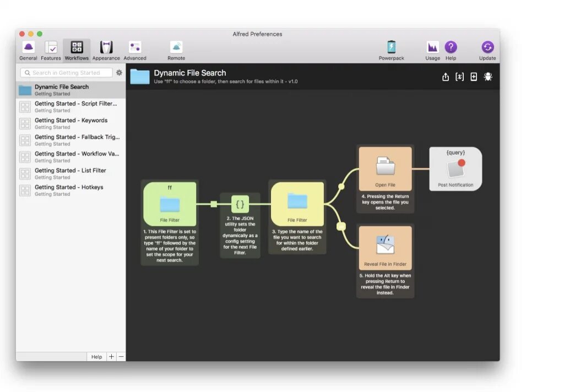Image resolution: width=564 pixels, height=392 pixels.
Task: Open the Usage chart icon
Action: (x=433, y=47)
